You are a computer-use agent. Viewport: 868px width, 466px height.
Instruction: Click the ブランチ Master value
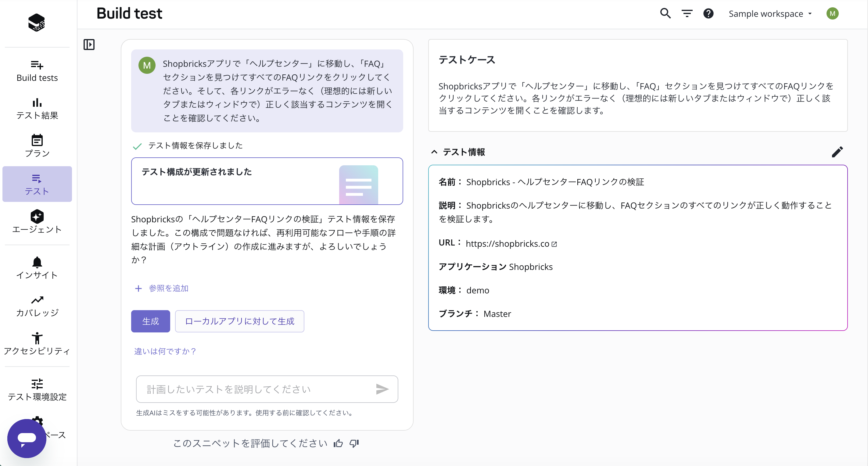coord(497,314)
